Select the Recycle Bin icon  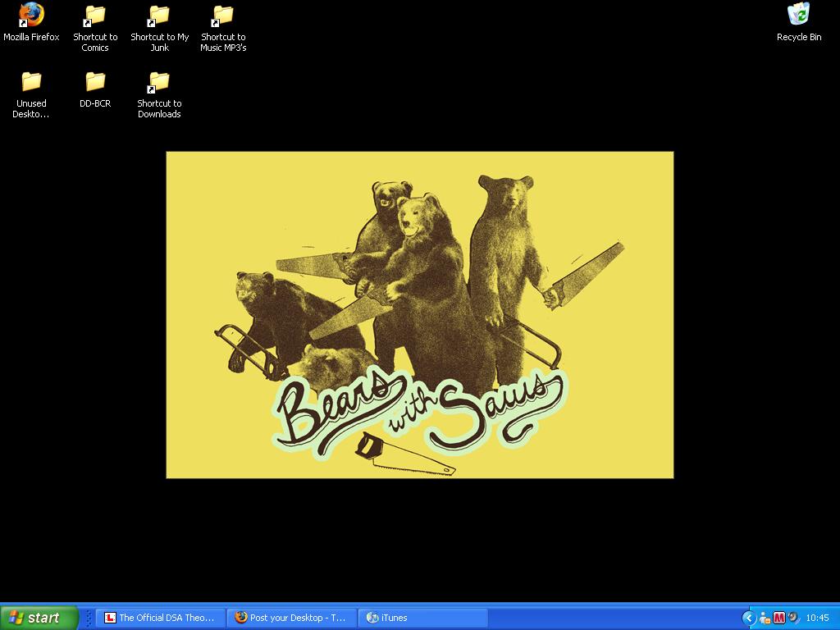[x=798, y=16]
